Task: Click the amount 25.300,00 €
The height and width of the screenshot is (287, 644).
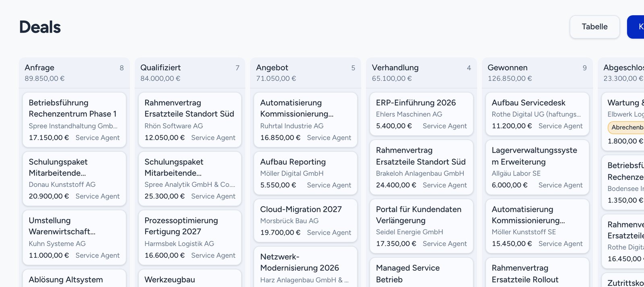Action: coord(165,196)
